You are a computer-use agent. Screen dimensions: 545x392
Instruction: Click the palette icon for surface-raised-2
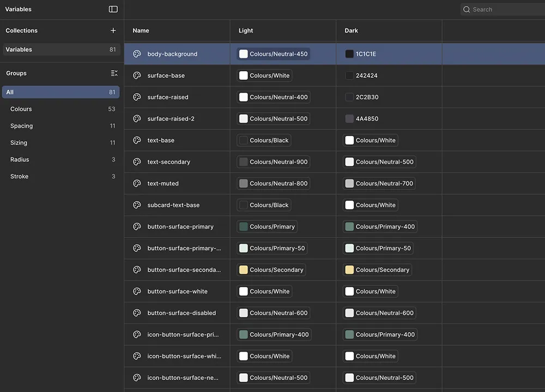point(137,118)
